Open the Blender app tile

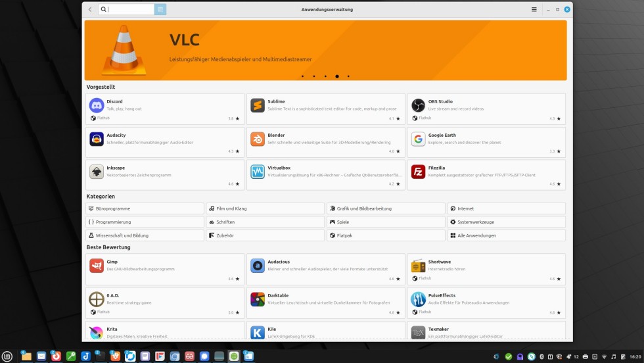coord(325,143)
